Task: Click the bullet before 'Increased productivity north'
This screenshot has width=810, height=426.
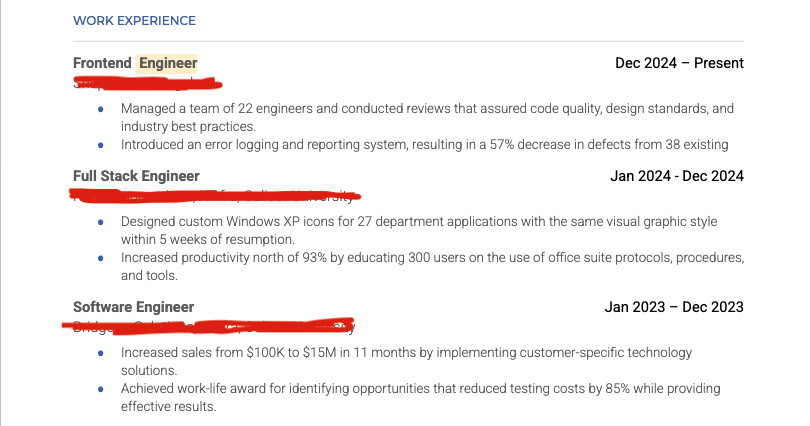Action: click(101, 258)
